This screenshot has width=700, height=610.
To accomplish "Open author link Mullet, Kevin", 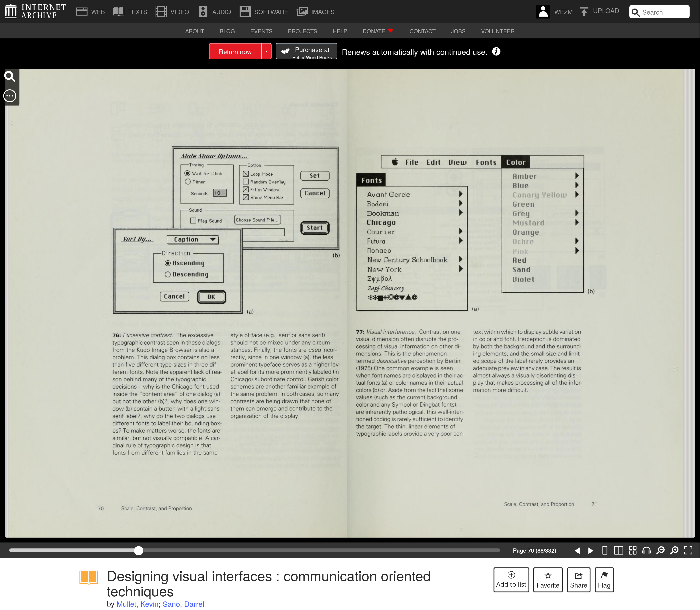I will [x=137, y=604].
